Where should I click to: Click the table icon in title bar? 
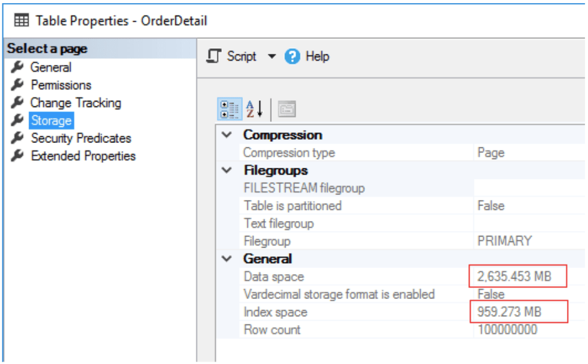20,20
